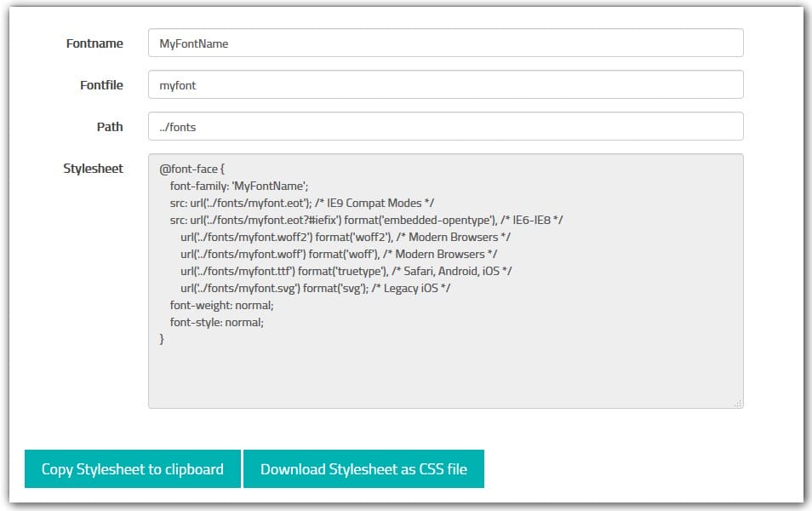
Task: Select the Path input field
Action: tap(445, 127)
